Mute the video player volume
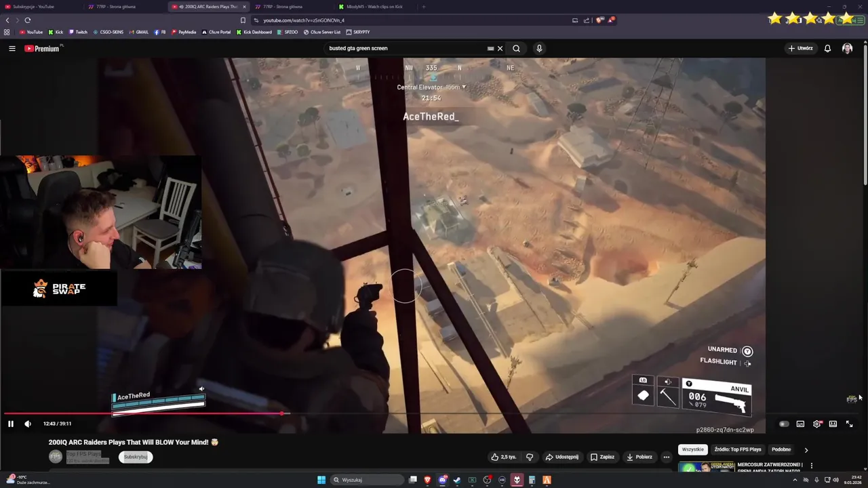 click(28, 424)
